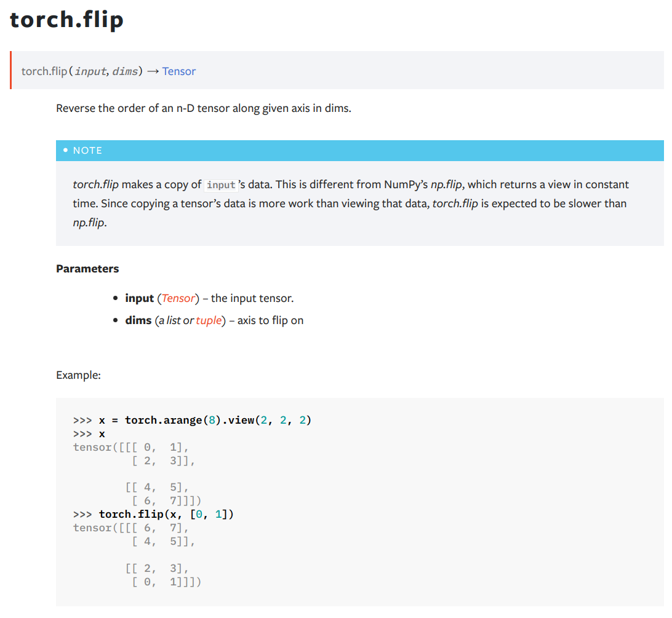Follow the tuple type link
The height and width of the screenshot is (618, 672).
pyautogui.click(x=209, y=320)
